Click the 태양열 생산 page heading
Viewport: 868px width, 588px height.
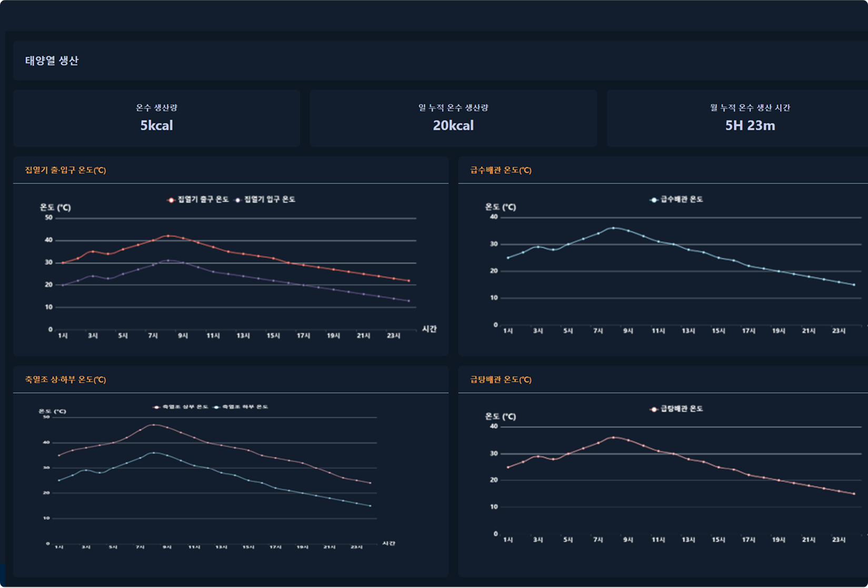52,61
